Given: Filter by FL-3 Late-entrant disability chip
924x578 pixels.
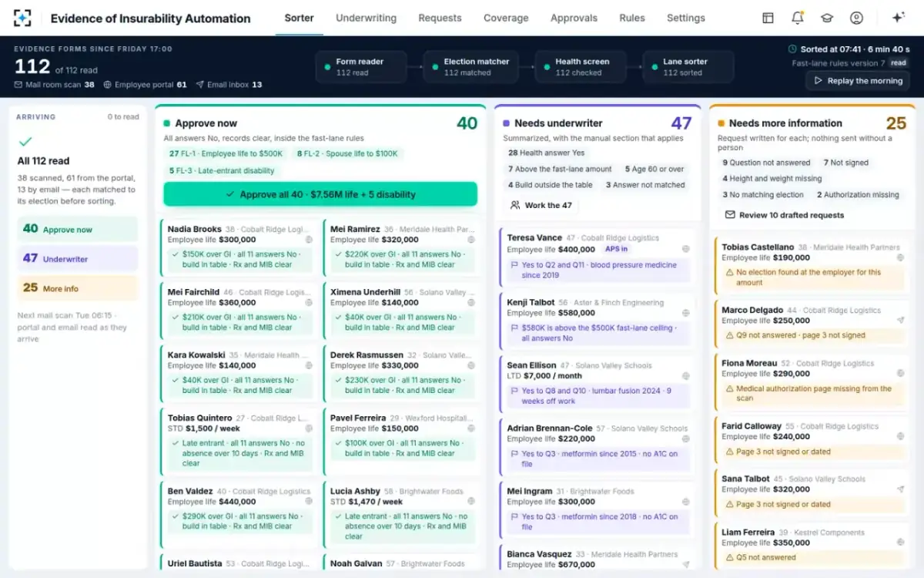Looking at the screenshot, I should tap(222, 170).
